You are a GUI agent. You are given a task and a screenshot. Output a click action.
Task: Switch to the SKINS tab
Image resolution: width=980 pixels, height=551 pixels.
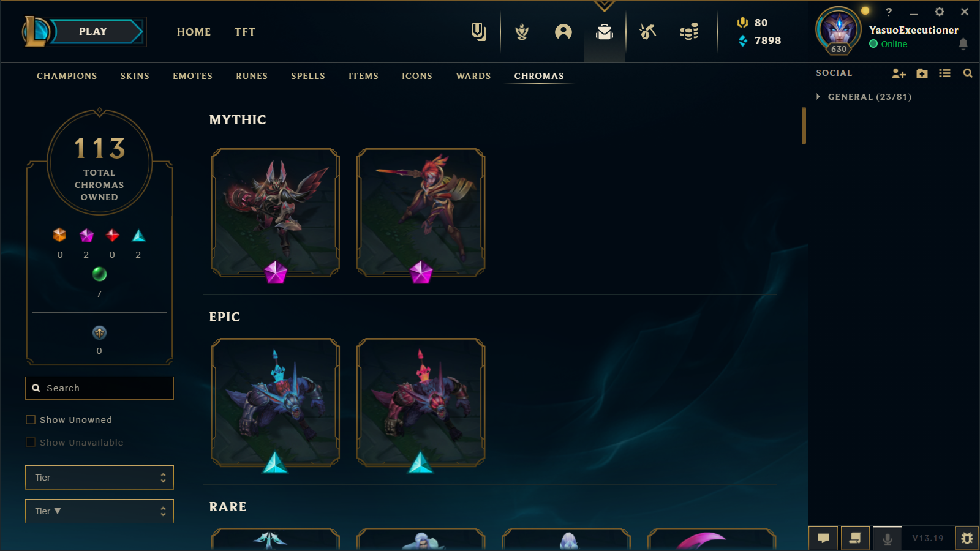(135, 76)
